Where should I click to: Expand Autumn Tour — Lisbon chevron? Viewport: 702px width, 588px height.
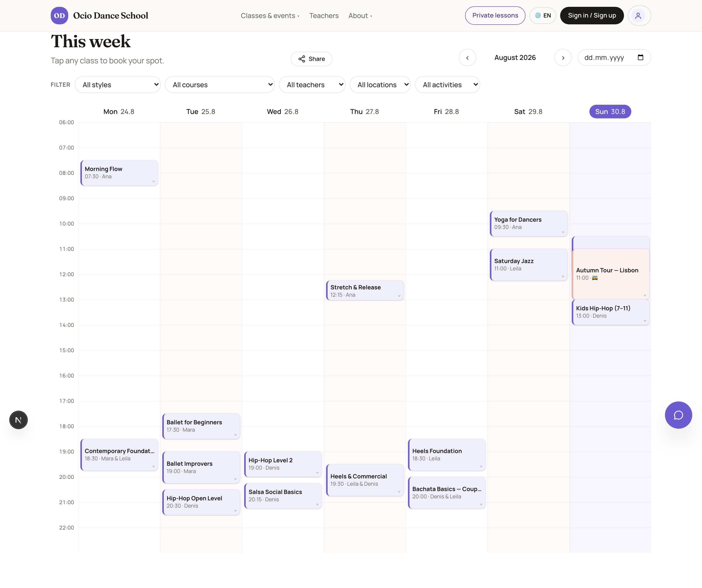(644, 295)
